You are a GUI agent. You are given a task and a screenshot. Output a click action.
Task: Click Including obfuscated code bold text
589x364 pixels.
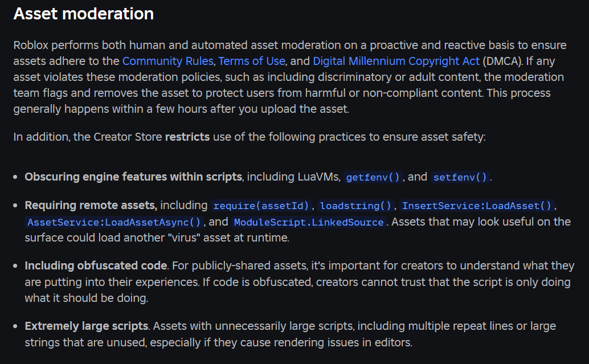[96, 265]
